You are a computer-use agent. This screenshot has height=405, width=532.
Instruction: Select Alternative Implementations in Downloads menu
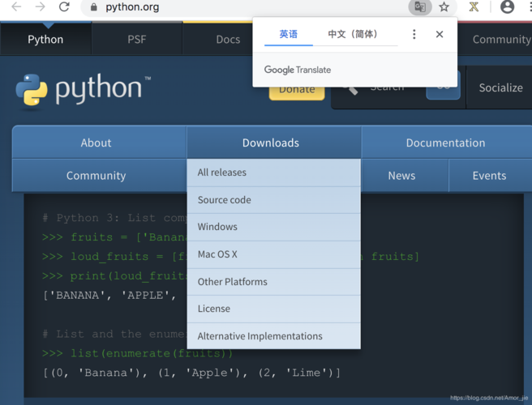[274, 336]
